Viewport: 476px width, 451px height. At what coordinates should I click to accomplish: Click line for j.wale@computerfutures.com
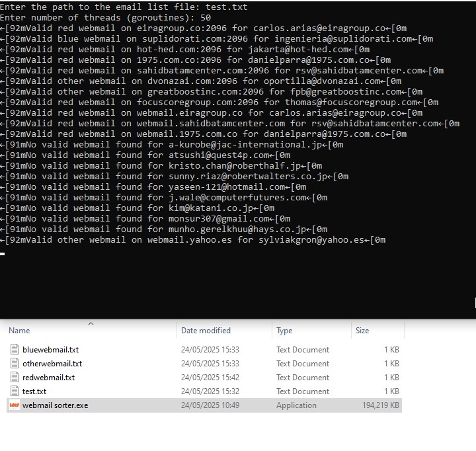coord(164,198)
